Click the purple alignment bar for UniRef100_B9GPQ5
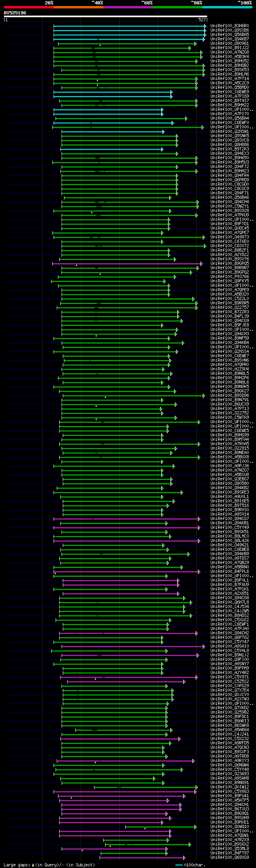 [x=128, y=264]
